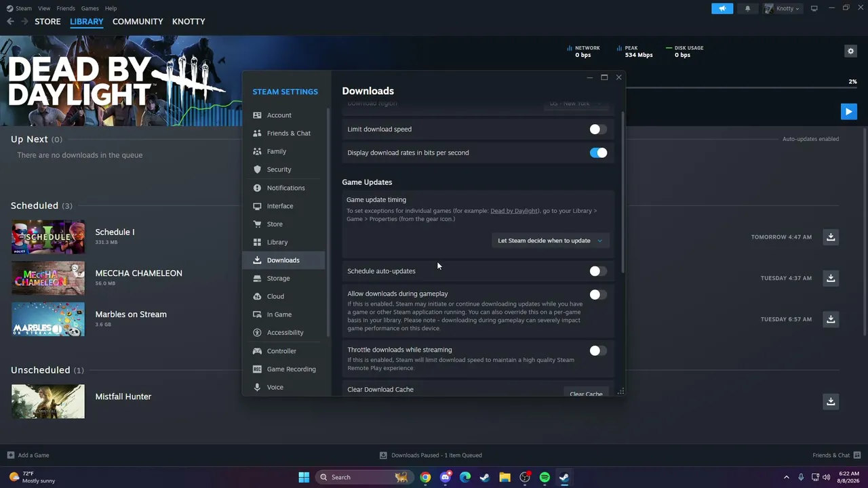Open the Windows Start menu
Viewport: 868px width, 488px height.
pos(304,477)
